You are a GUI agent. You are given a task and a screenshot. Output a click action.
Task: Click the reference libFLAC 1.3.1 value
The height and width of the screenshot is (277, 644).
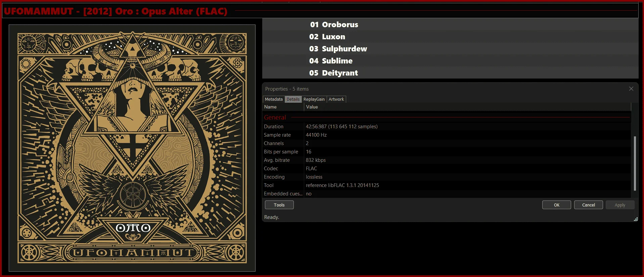click(342, 185)
